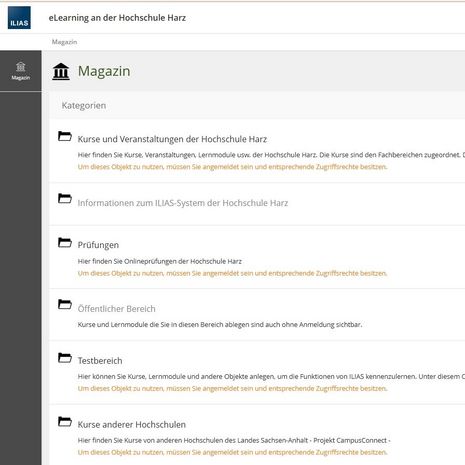
Task: Open Kurse anderer Hochschulen category
Action: (x=132, y=425)
